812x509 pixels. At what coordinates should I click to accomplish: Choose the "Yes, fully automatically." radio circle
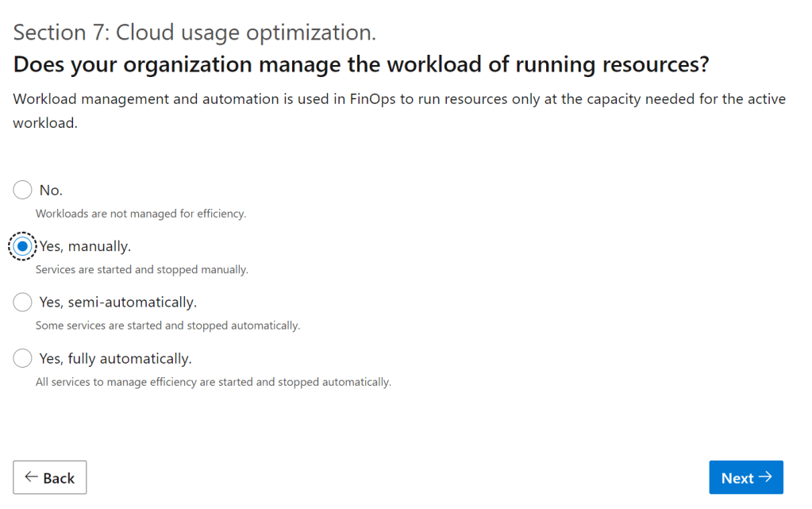[23, 359]
